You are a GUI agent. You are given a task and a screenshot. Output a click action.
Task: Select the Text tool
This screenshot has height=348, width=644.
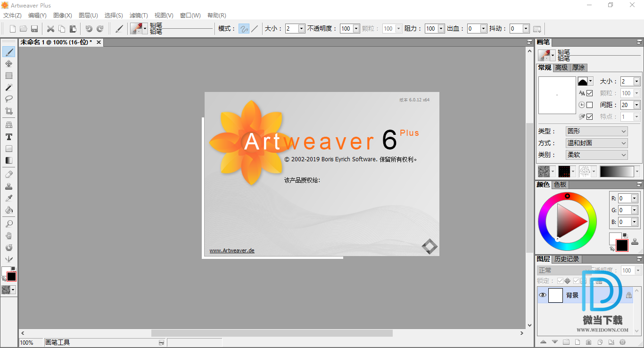click(x=8, y=137)
